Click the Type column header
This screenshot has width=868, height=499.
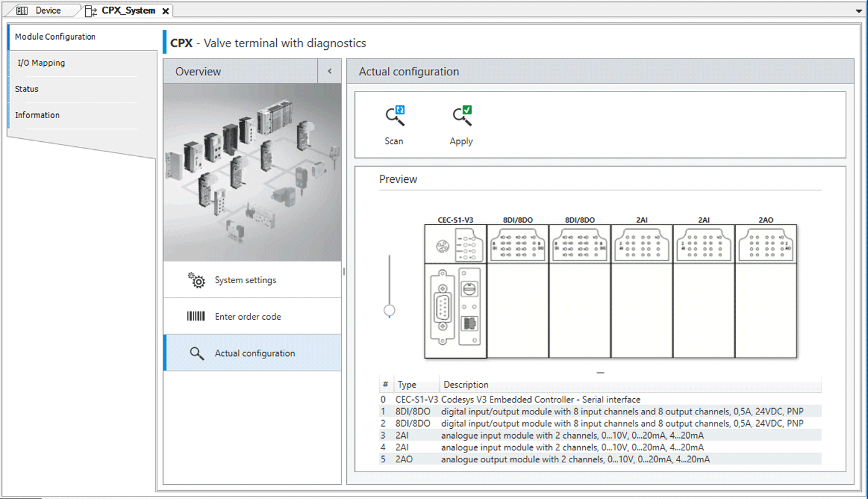coord(417,385)
